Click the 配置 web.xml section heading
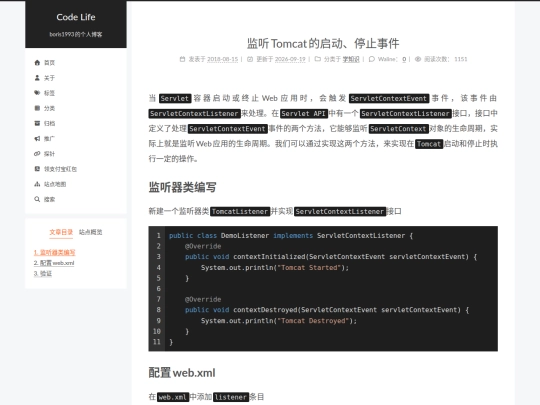 [x=182, y=373]
